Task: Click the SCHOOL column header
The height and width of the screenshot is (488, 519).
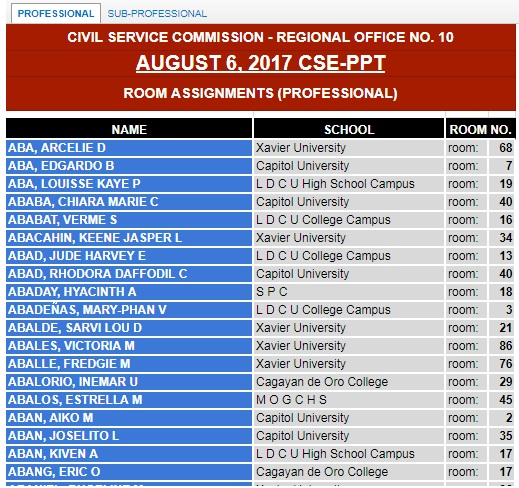Action: coord(349,129)
